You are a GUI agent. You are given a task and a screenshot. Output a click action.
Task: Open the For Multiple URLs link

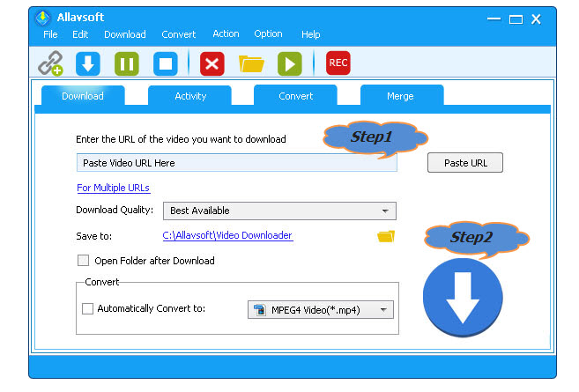click(113, 188)
